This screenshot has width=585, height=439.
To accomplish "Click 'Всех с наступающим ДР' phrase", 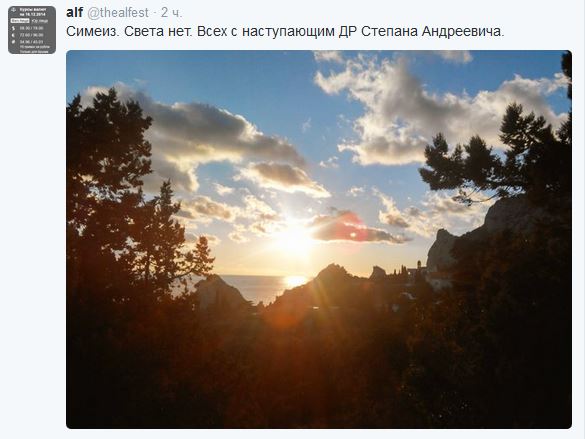I will point(277,31).
